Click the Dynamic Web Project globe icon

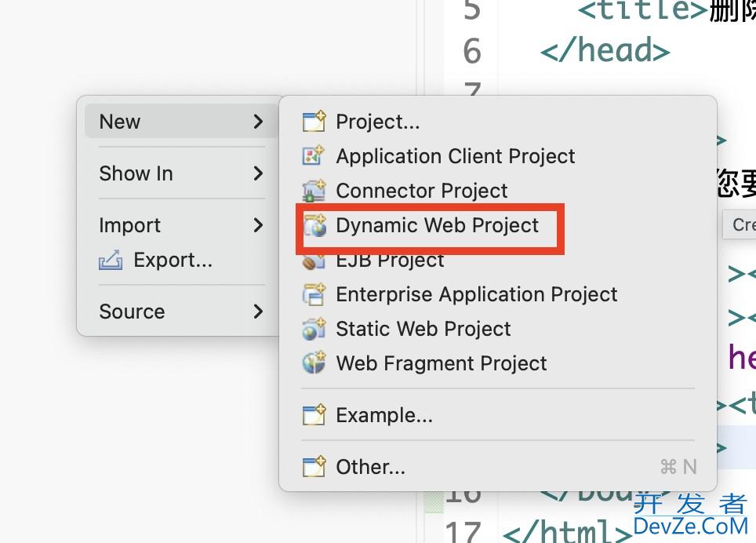[x=314, y=226]
